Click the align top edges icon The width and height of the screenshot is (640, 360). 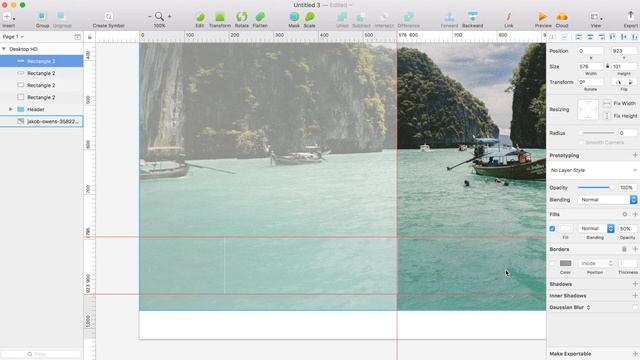coord(613,37)
